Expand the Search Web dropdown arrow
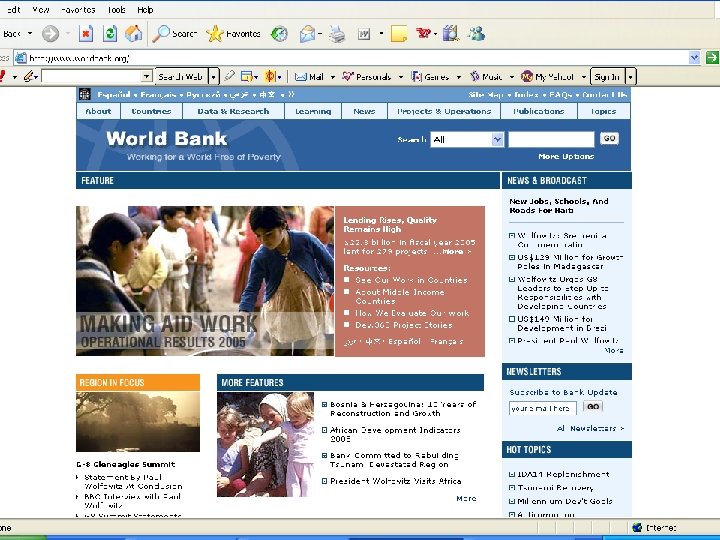The height and width of the screenshot is (540, 720). (x=214, y=76)
